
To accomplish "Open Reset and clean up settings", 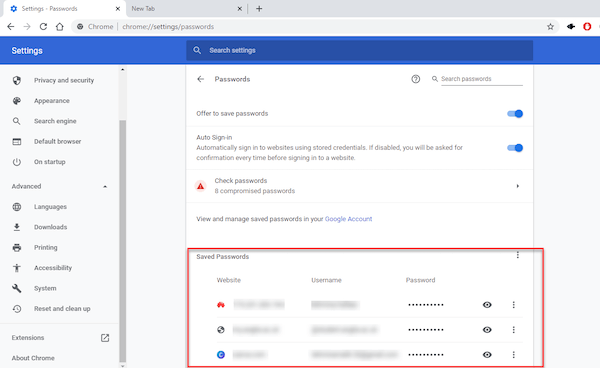I will tap(62, 309).
